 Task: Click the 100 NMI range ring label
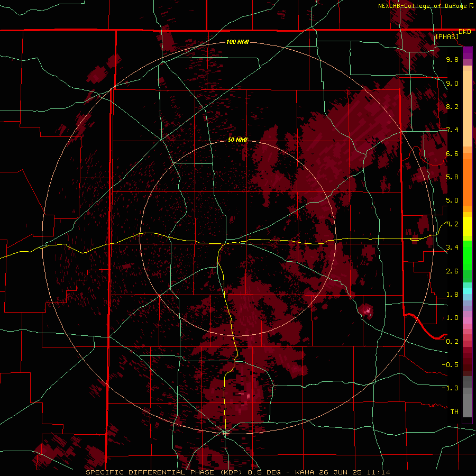(237, 42)
